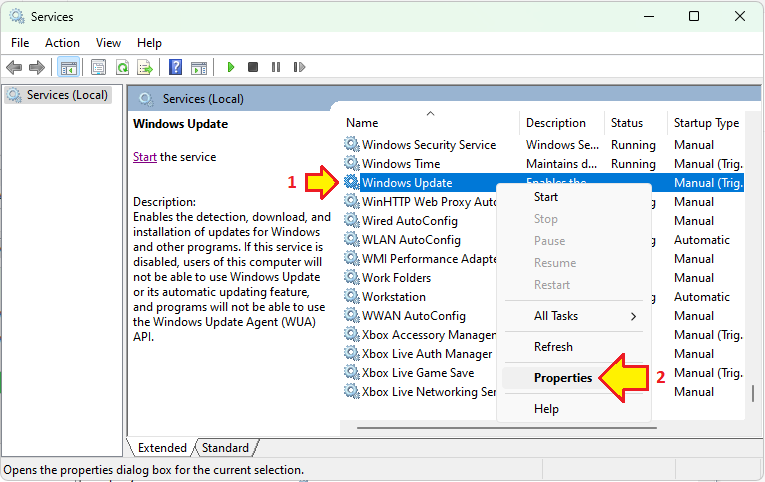
Task: Click gear icon beside Windows Security Service
Action: [x=351, y=144]
